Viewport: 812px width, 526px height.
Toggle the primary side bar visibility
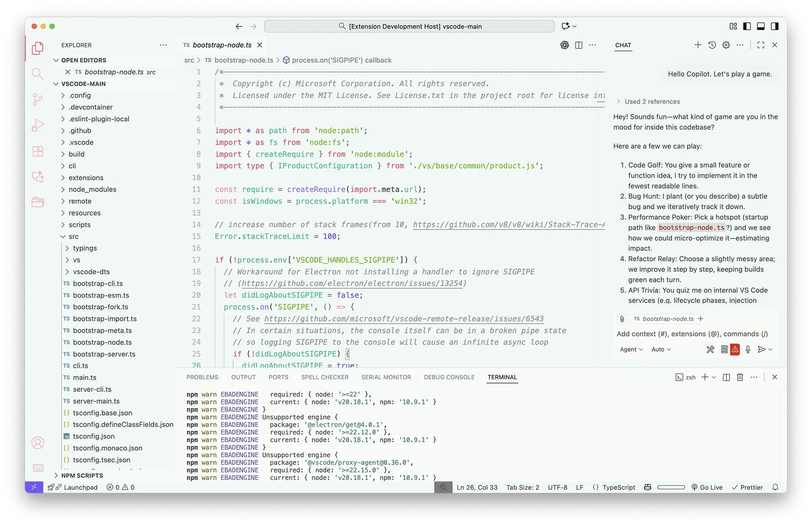(747, 26)
